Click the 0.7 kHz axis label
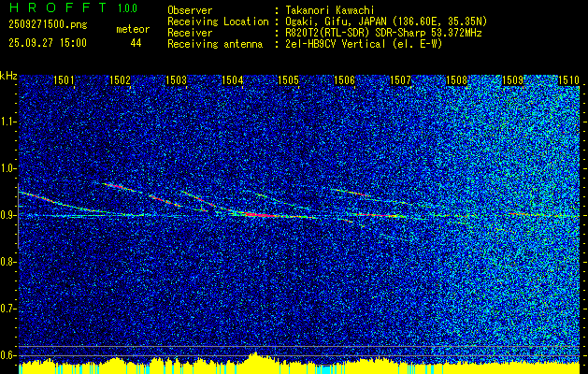 [7, 309]
